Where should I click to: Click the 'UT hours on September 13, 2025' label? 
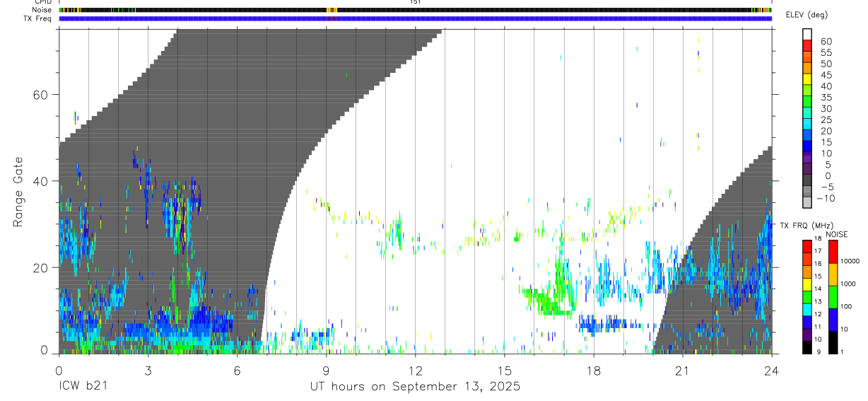point(415,387)
